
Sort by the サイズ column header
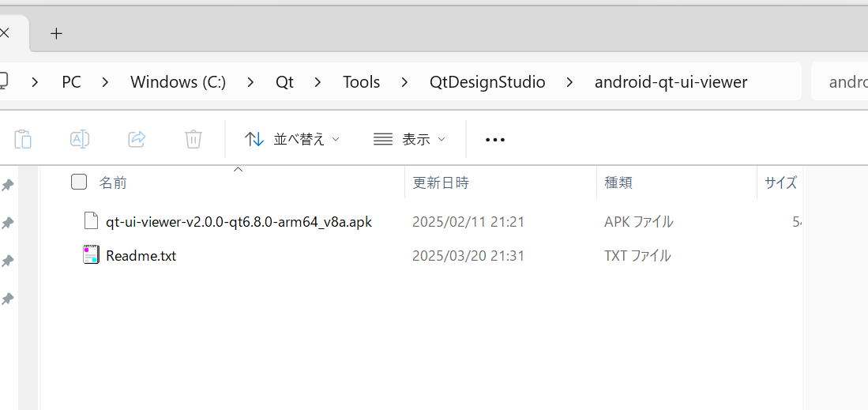780,182
